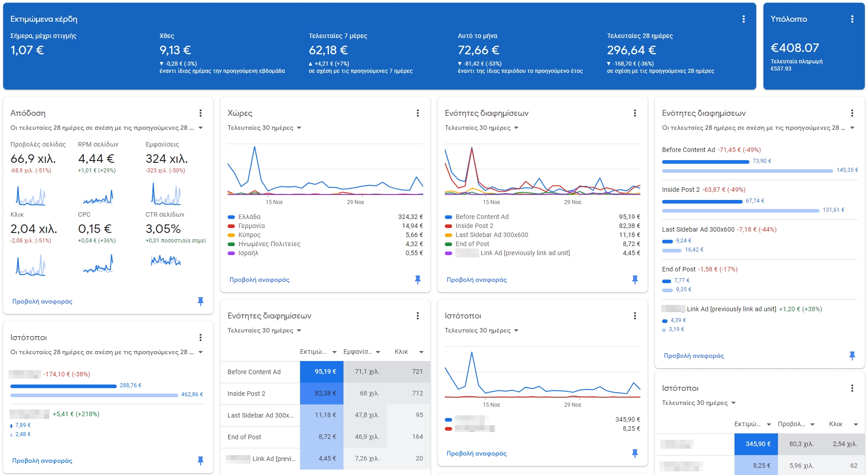Viewport: 868px width, 475px height.
Task: Open Προβολή αναφοράς link in Απόδοση card
Action: tap(42, 302)
